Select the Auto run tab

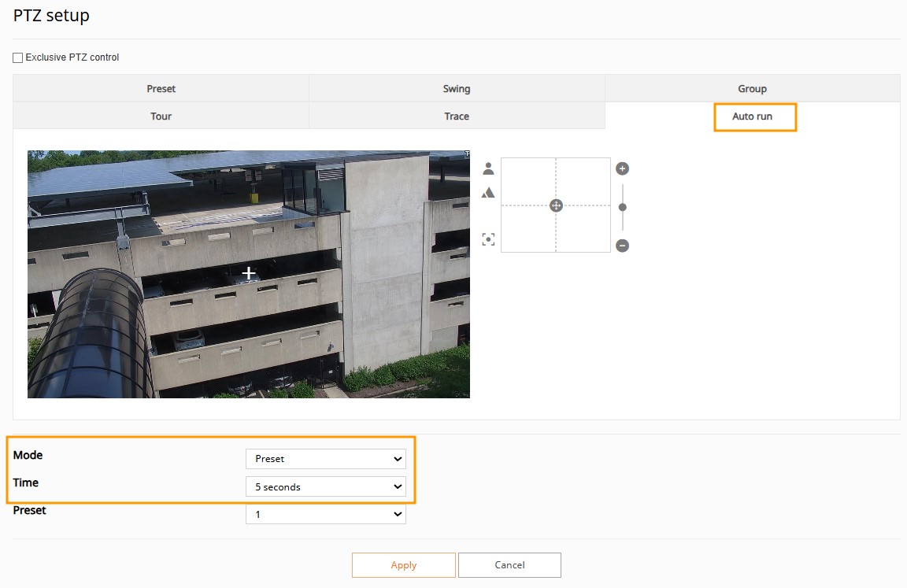click(x=752, y=116)
